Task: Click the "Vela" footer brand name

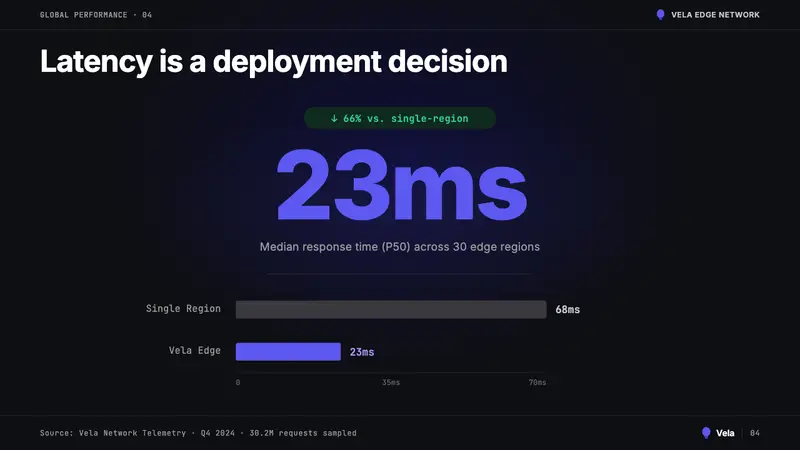Action: (725, 433)
